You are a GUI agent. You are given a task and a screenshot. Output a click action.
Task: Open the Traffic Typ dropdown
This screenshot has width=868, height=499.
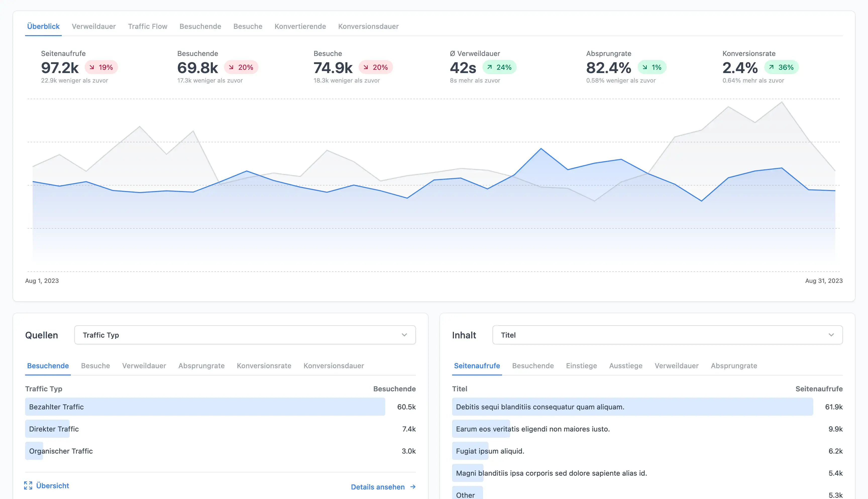[x=245, y=335]
